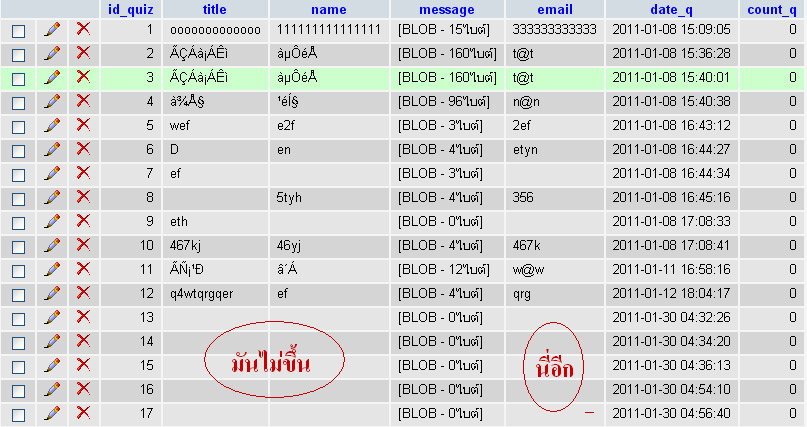
Task: Click the date 2011-01-08 15:40:01
Action: pos(671,78)
